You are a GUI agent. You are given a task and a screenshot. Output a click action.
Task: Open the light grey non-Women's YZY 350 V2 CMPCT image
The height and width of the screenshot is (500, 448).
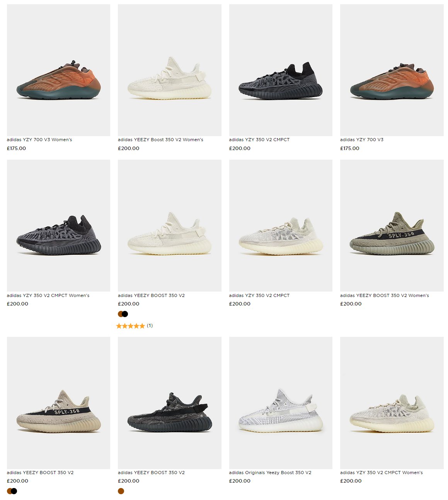pos(281,225)
